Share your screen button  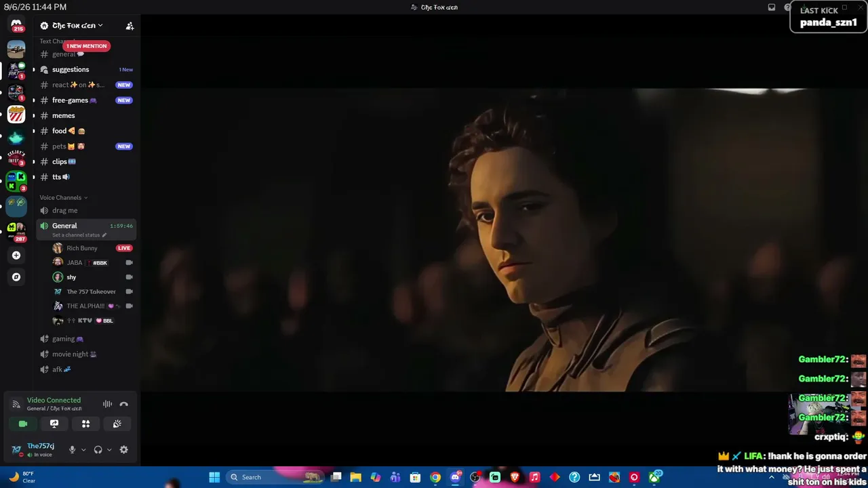click(x=54, y=424)
